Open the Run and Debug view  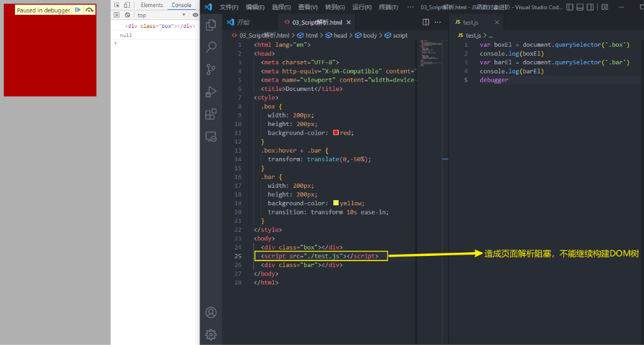pos(211,92)
